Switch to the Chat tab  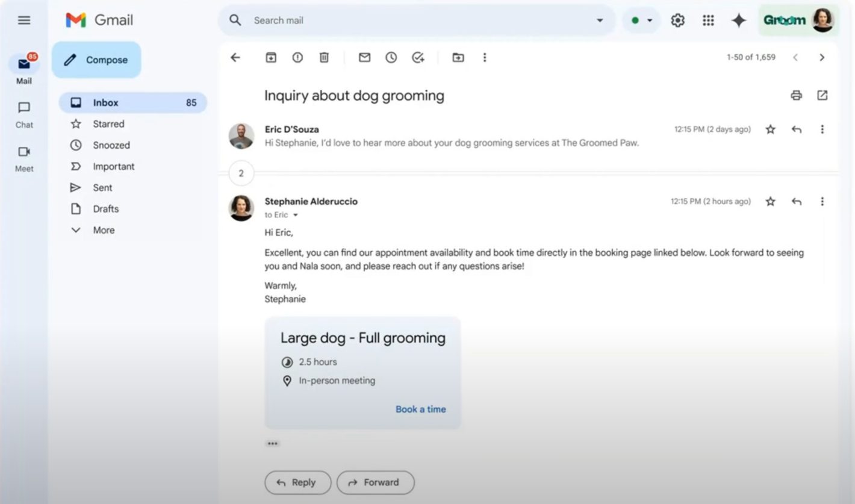(x=24, y=114)
